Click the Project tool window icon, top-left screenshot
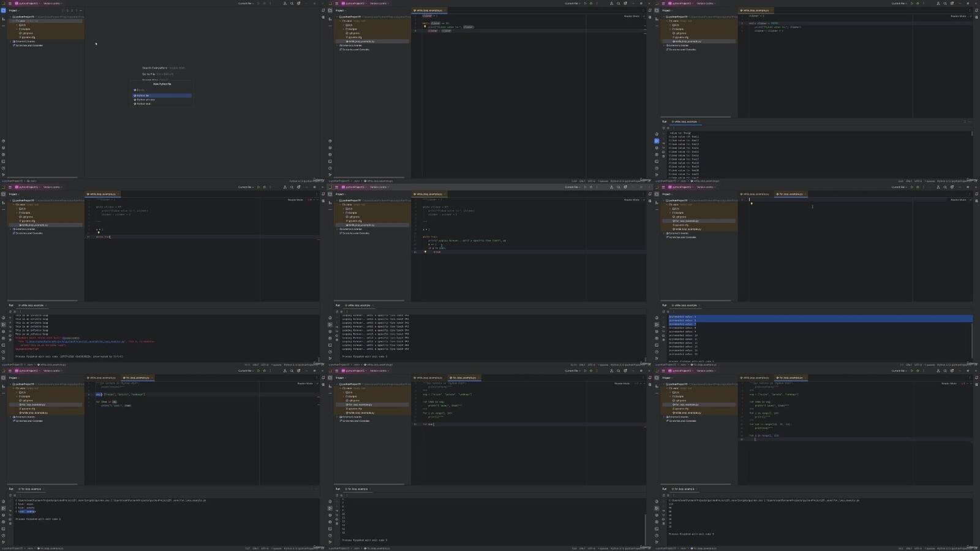 click(3, 10)
